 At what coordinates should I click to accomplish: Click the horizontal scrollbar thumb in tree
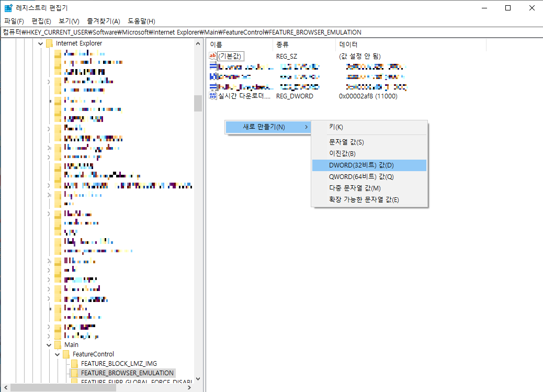[63, 387]
